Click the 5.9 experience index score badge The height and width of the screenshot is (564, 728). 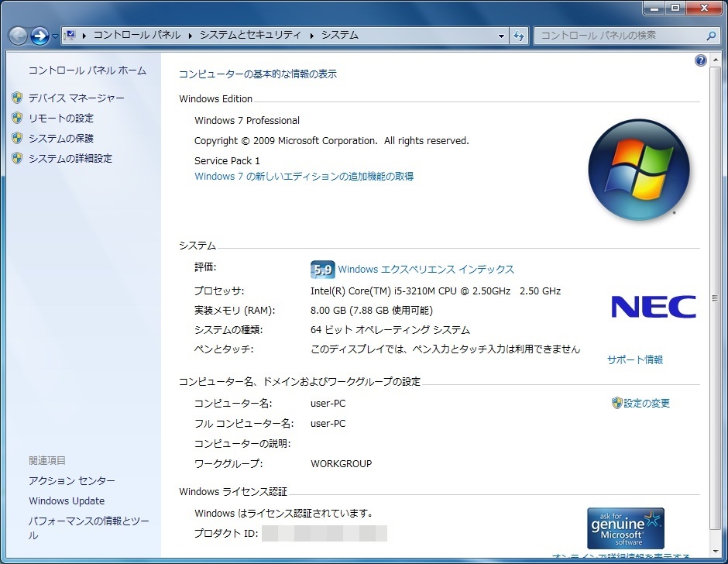(x=323, y=269)
